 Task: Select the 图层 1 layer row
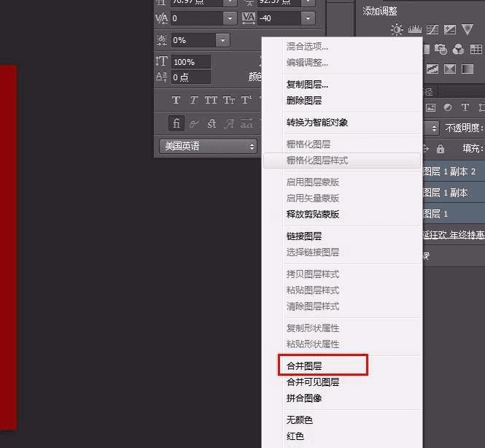(454, 214)
